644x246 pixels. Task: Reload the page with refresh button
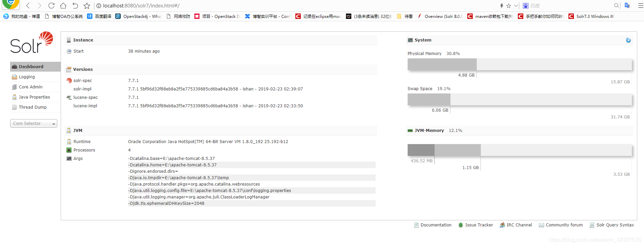click(x=51, y=6)
